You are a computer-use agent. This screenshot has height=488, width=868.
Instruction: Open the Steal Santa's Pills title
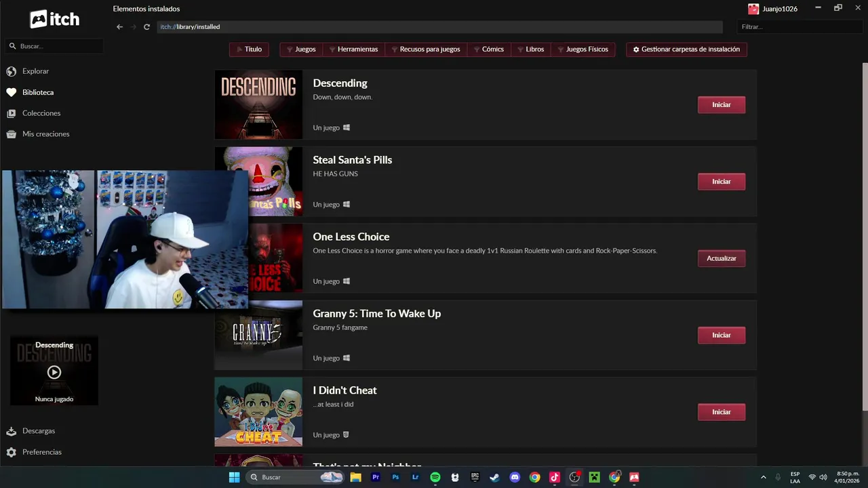352,160
